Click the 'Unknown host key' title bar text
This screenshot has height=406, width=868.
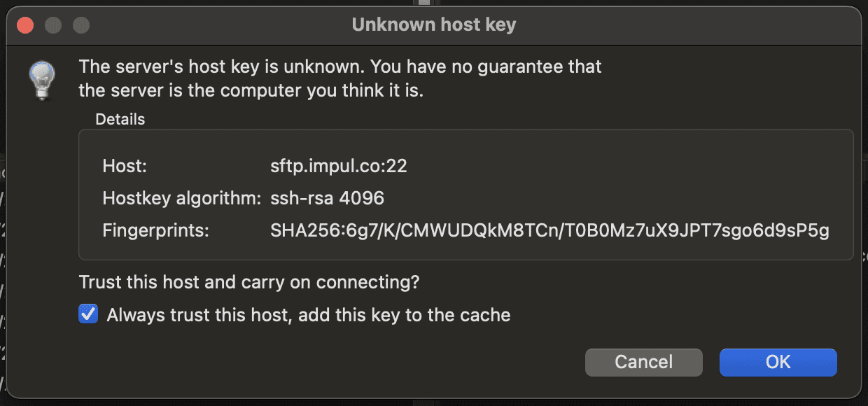(434, 25)
